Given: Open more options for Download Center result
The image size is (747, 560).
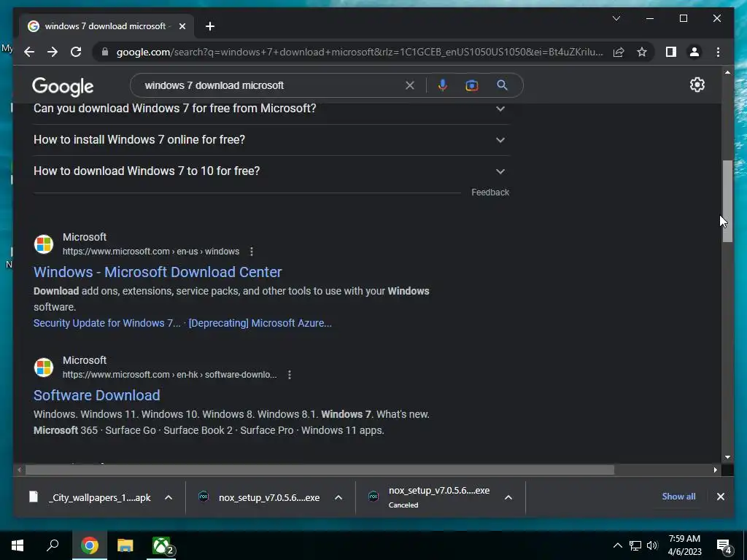Looking at the screenshot, I should tap(252, 252).
